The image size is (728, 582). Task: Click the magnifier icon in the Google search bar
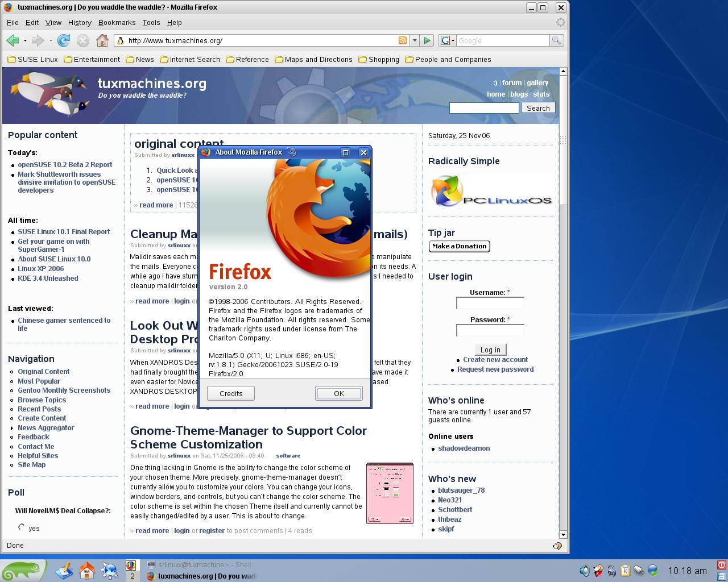(x=557, y=40)
